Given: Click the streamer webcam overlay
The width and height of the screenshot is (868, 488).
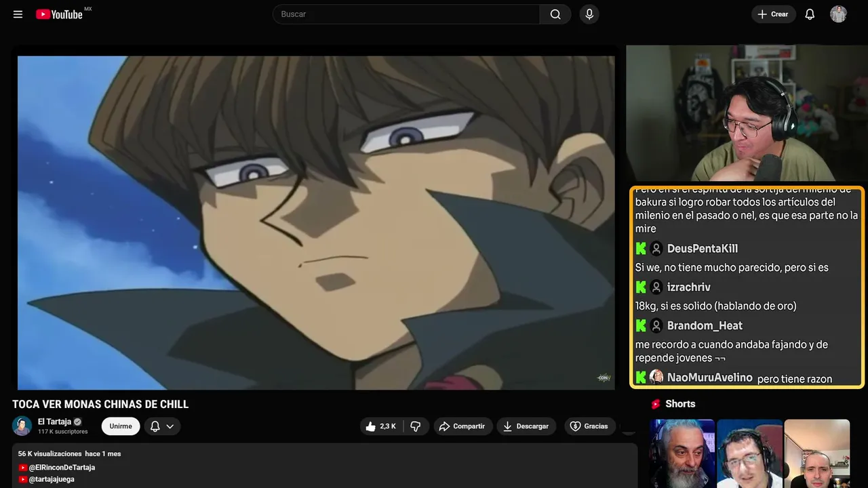Looking at the screenshot, I should click(x=747, y=113).
